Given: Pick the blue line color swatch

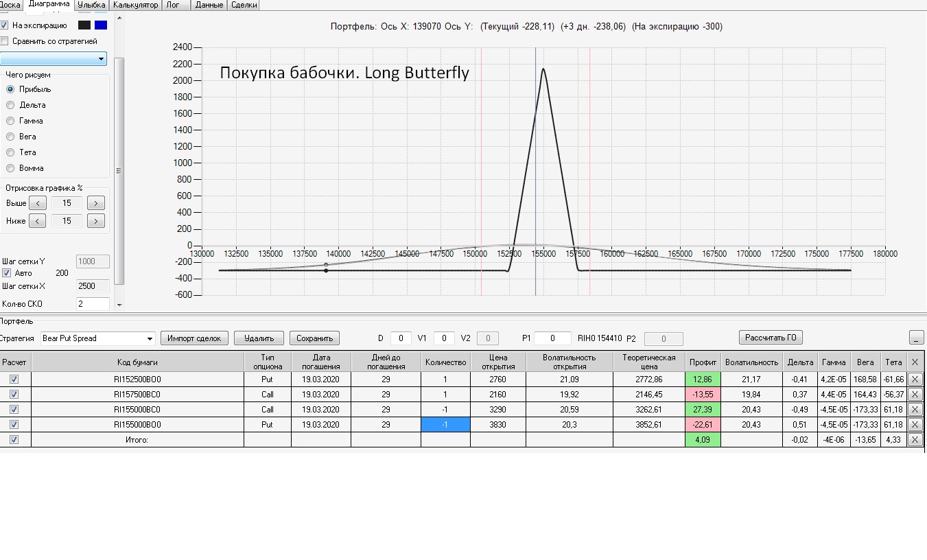Looking at the screenshot, I should (x=101, y=25).
